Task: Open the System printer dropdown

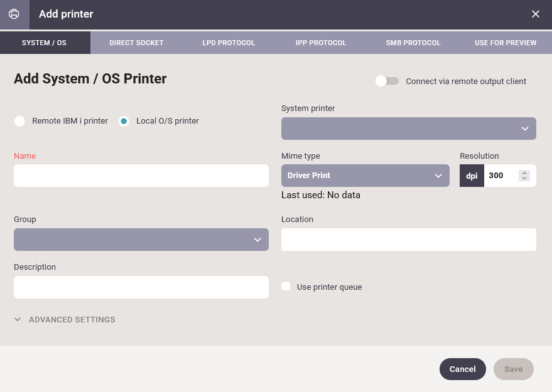Action: pos(408,129)
